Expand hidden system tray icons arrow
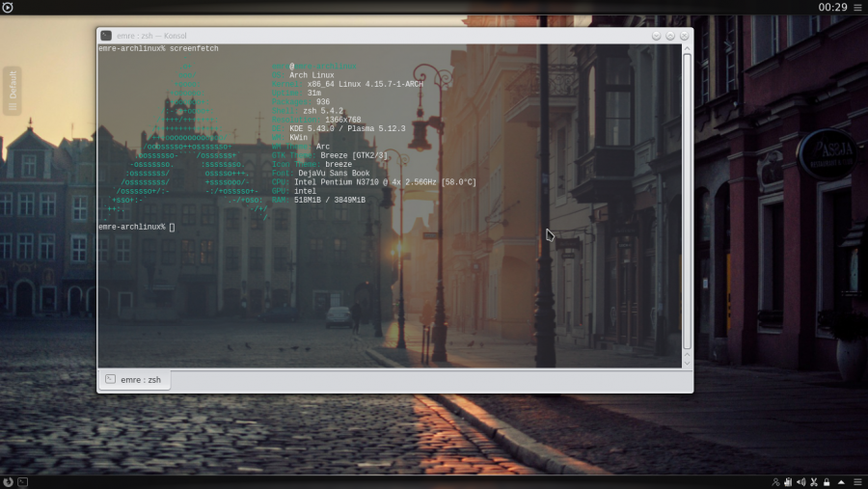The width and height of the screenshot is (868, 489). click(x=841, y=482)
